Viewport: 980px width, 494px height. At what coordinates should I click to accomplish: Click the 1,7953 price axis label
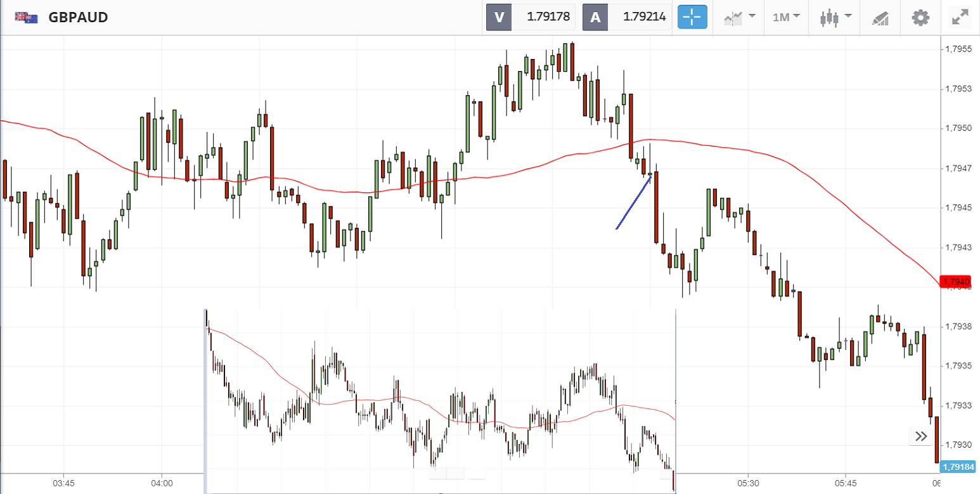[958, 89]
